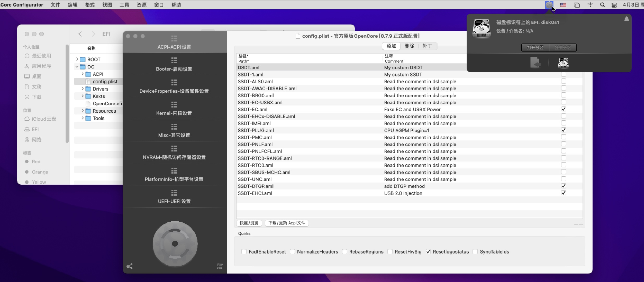Expand the Resources folder in Finder
The image size is (644, 282).
point(82,111)
